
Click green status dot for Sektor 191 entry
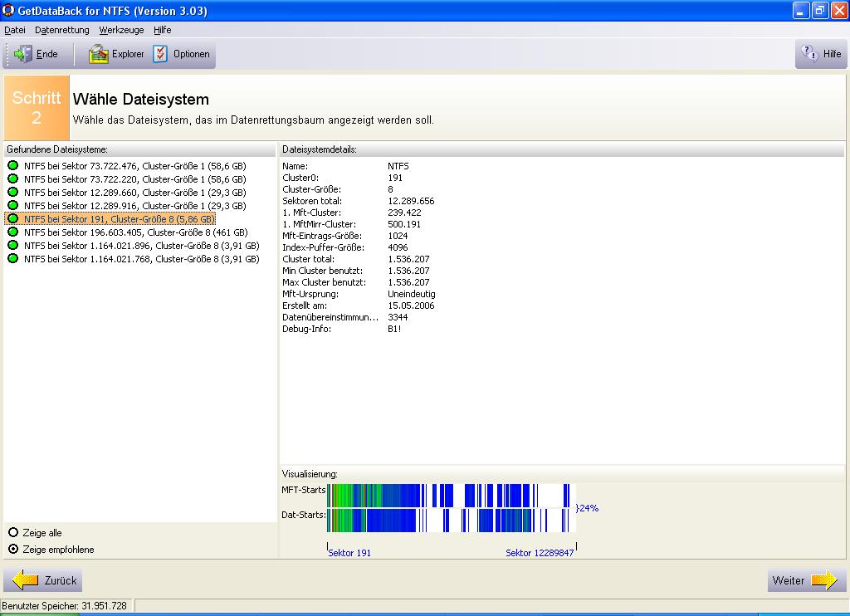pos(13,219)
